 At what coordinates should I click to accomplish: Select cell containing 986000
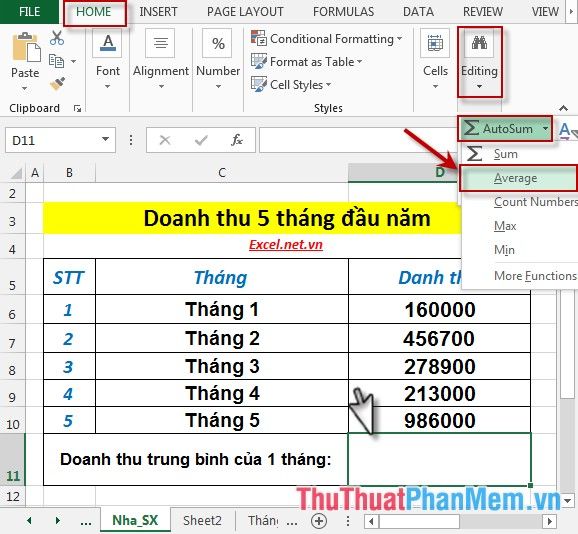pyautogui.click(x=439, y=420)
